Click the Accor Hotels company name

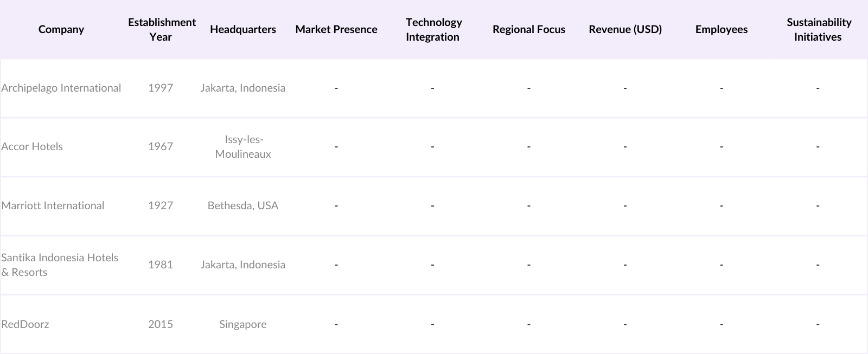click(x=32, y=146)
